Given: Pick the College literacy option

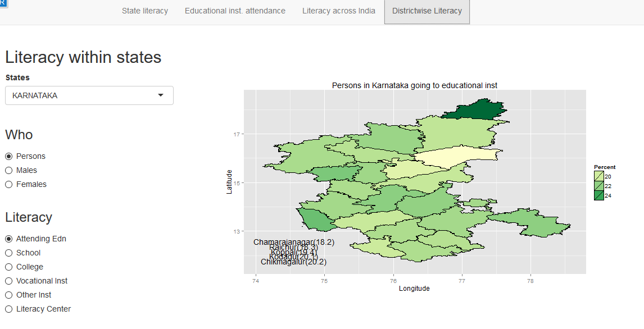Looking at the screenshot, I should click(9, 267).
